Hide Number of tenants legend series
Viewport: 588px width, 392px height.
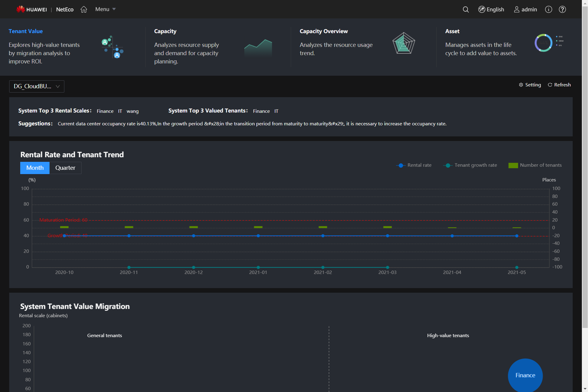[x=541, y=165]
